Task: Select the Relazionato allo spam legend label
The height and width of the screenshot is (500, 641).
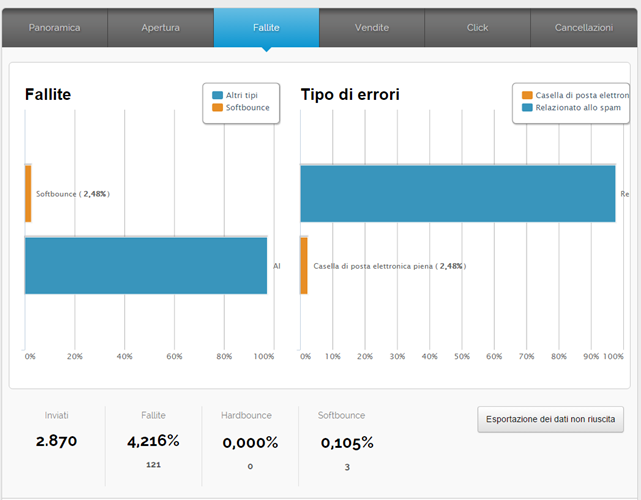Action: [578, 108]
